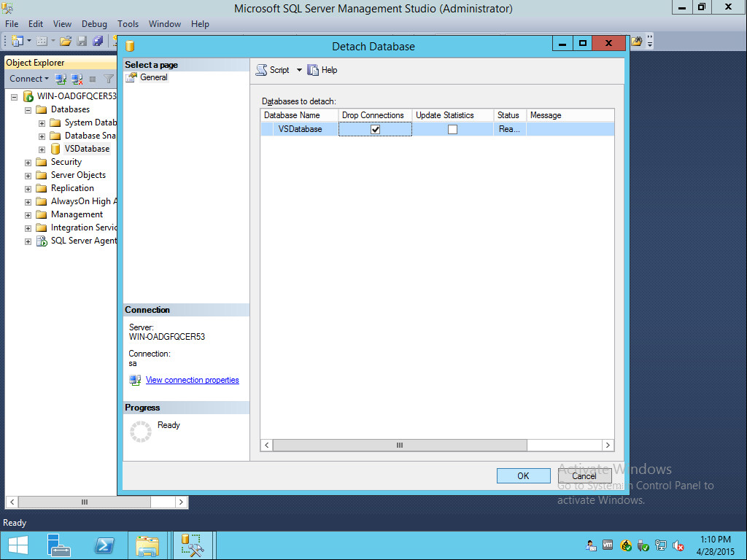This screenshot has height=560, width=747.
Task: Click Disconnect icon with red X
Action: (x=77, y=79)
